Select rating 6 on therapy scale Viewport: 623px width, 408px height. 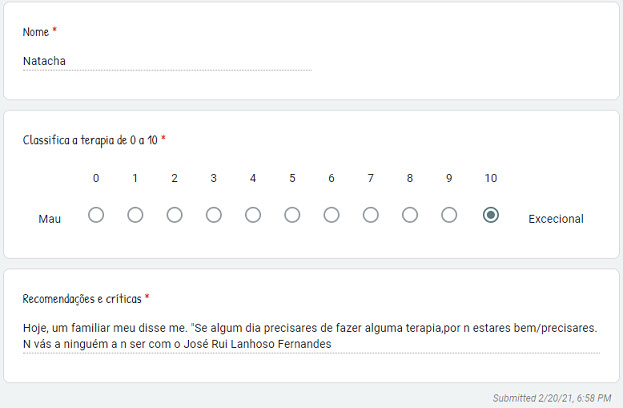331,215
